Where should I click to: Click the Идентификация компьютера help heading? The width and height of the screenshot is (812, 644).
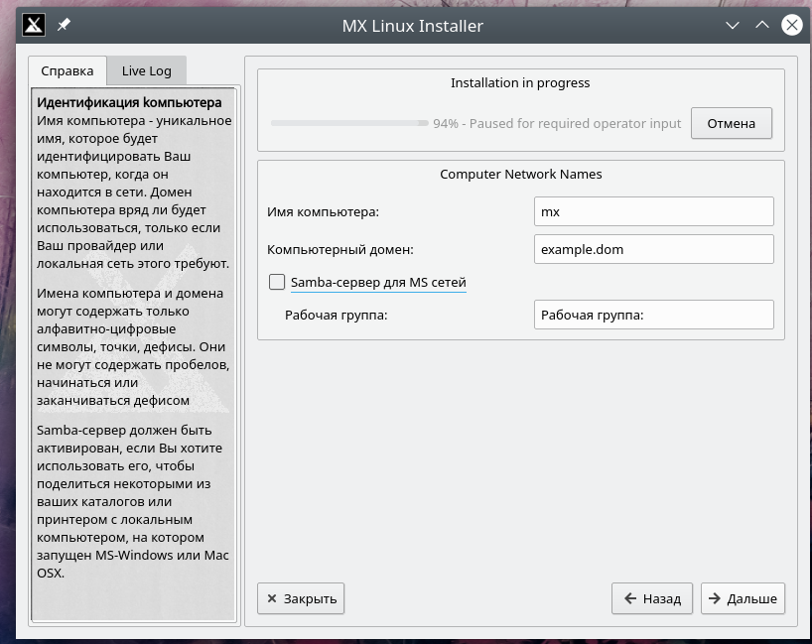point(129,102)
